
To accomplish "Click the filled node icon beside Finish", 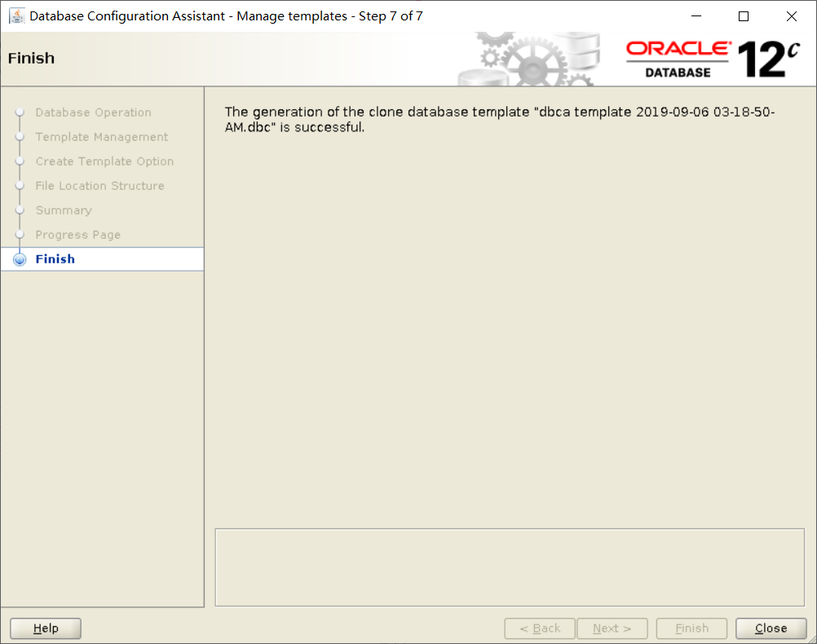I will pyautogui.click(x=20, y=259).
